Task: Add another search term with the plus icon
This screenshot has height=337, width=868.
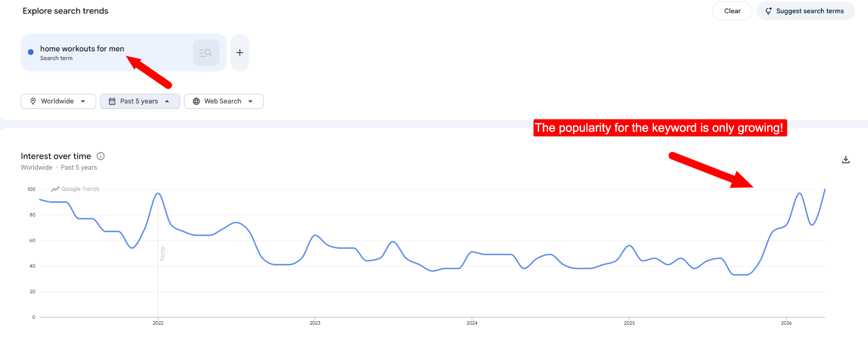Action: pyautogui.click(x=239, y=52)
